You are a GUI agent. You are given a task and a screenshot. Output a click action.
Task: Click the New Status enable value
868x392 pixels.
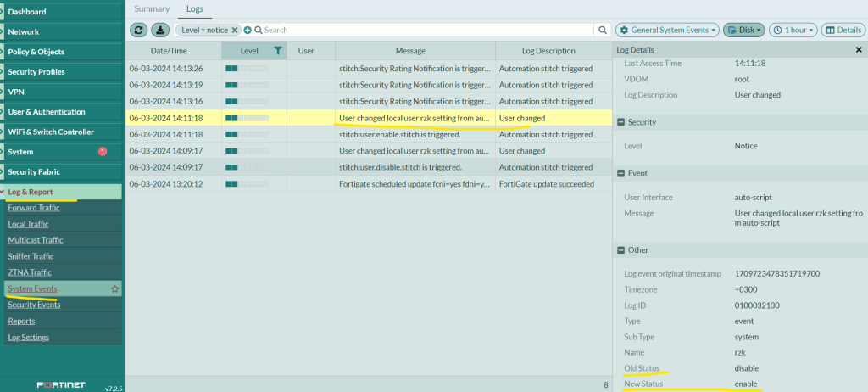pyautogui.click(x=746, y=384)
